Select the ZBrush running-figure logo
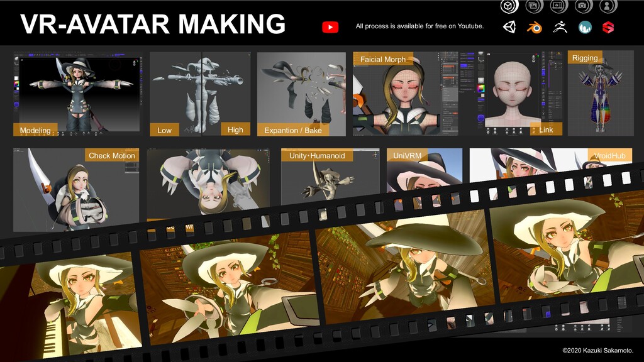 click(560, 27)
